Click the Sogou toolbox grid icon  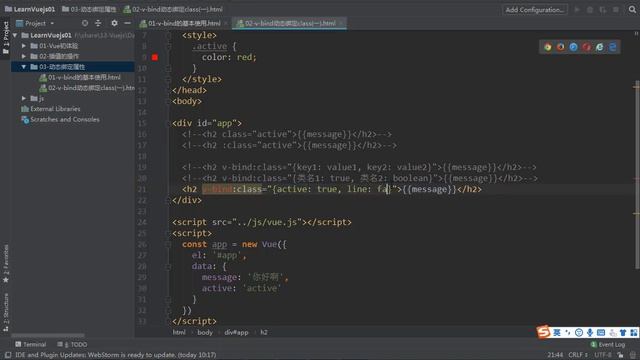coord(633,333)
